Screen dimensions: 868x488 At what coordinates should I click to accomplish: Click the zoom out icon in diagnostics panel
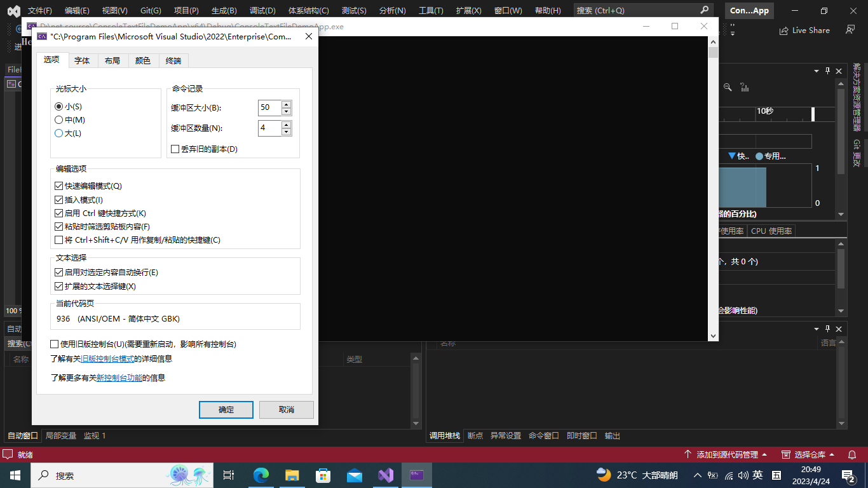coord(728,87)
